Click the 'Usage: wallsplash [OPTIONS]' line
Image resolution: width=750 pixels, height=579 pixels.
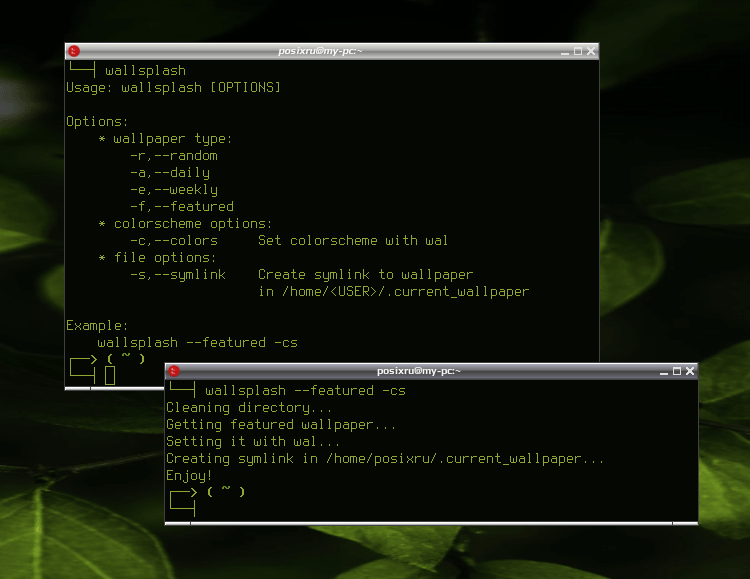point(174,88)
